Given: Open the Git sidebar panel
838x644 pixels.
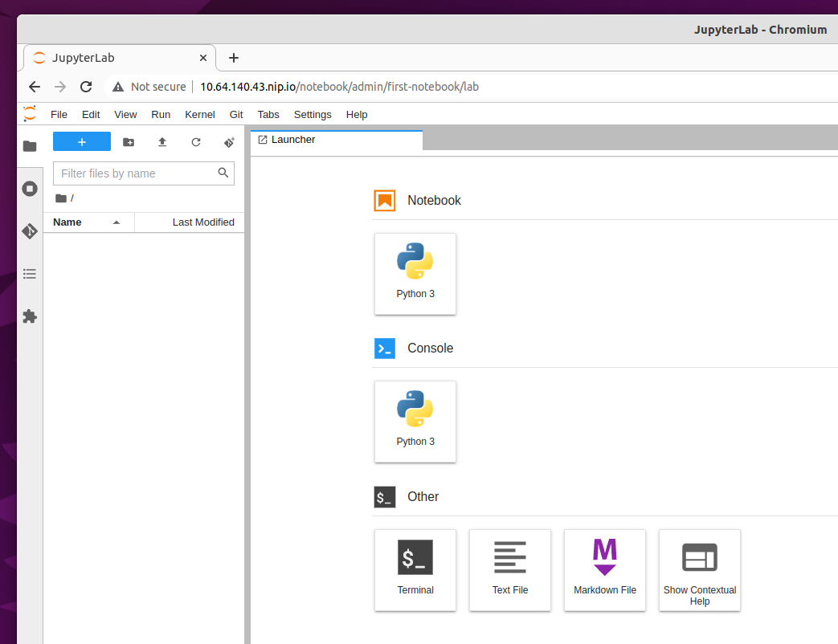Looking at the screenshot, I should click(30, 231).
